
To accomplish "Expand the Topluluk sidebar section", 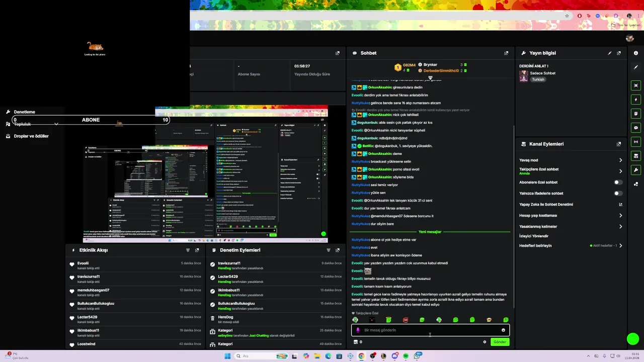I will click(x=56, y=124).
